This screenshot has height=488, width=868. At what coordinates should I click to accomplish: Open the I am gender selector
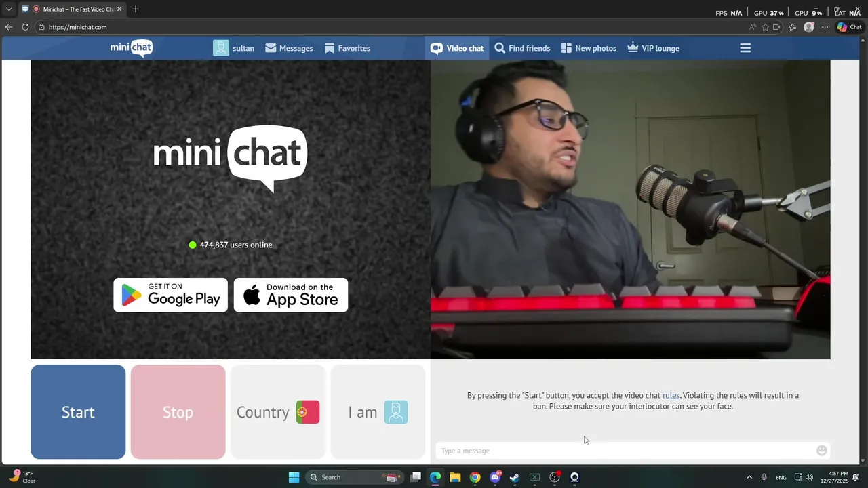(378, 412)
